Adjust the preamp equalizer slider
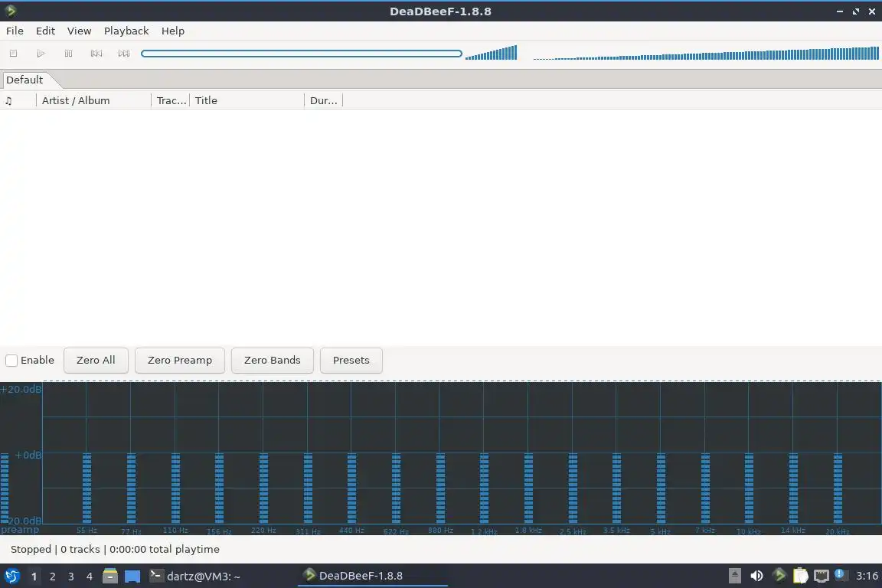Image resolution: width=882 pixels, height=588 pixels. (5, 488)
